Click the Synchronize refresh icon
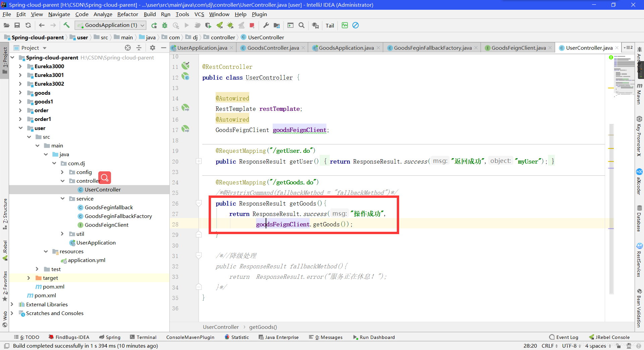644x350 pixels. pos(28,25)
